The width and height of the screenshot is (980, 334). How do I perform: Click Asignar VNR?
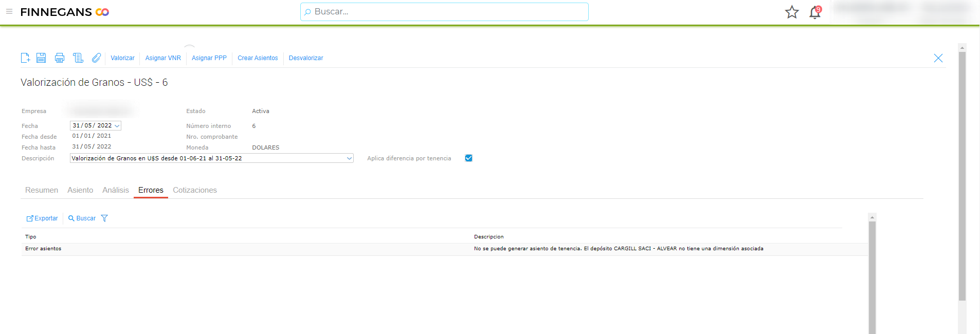pyautogui.click(x=163, y=58)
